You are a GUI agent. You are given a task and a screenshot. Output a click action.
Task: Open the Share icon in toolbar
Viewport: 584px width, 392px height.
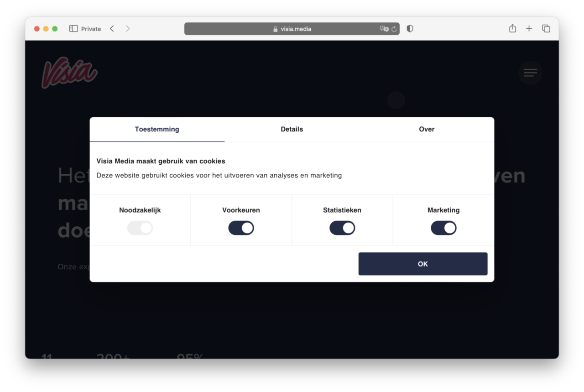click(512, 28)
